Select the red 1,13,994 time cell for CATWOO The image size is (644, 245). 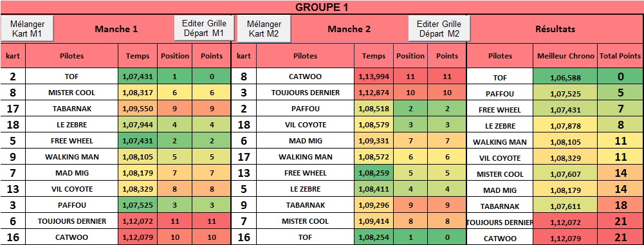pyautogui.click(x=373, y=77)
